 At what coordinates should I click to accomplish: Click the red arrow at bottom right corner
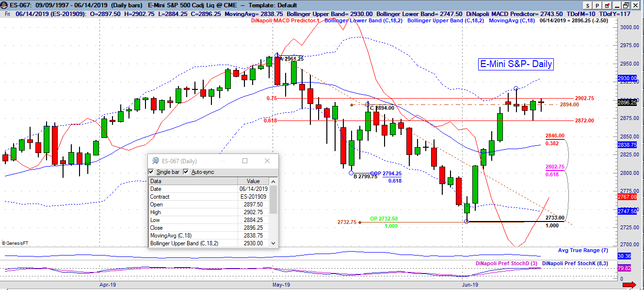tap(629, 284)
